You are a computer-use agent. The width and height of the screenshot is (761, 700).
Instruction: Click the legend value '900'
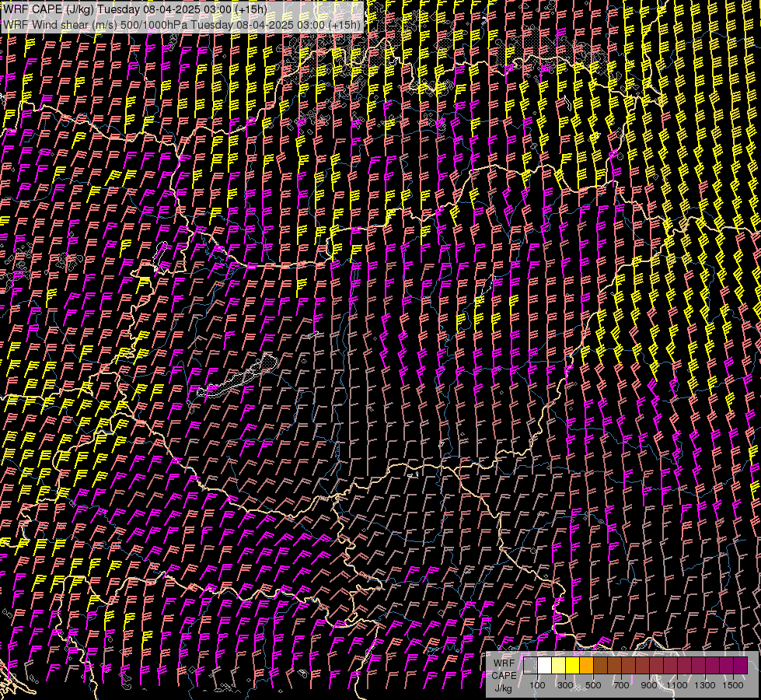pyautogui.click(x=649, y=685)
